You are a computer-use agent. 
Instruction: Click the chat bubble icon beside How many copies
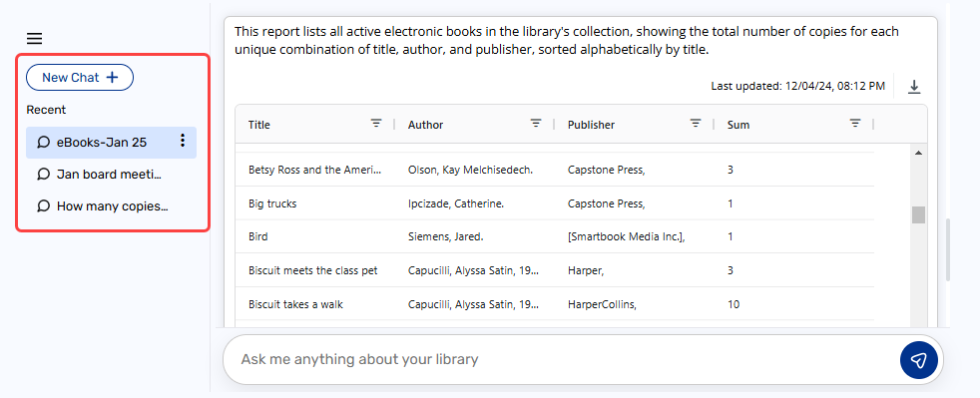[x=43, y=205]
